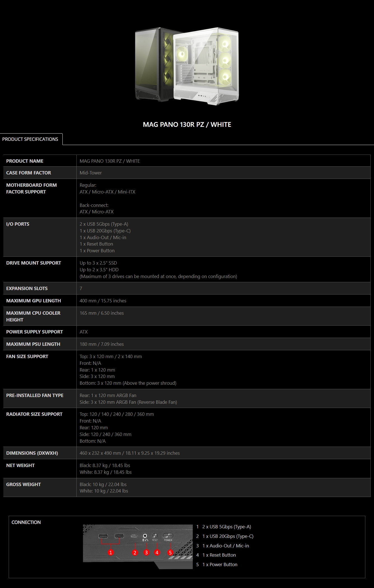Select 'White: 10 kg / 22.04 lbs'
Viewport: 374px width, 588px height.
104,491
